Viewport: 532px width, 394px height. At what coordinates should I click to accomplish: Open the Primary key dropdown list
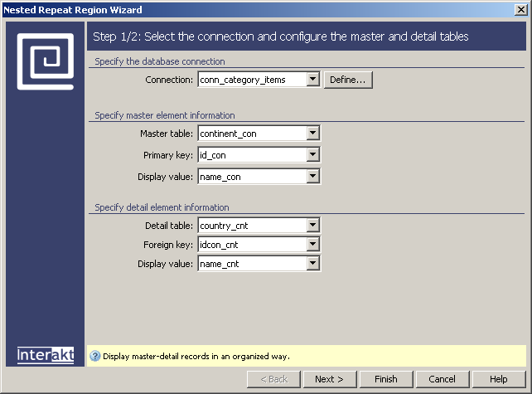[x=312, y=154]
